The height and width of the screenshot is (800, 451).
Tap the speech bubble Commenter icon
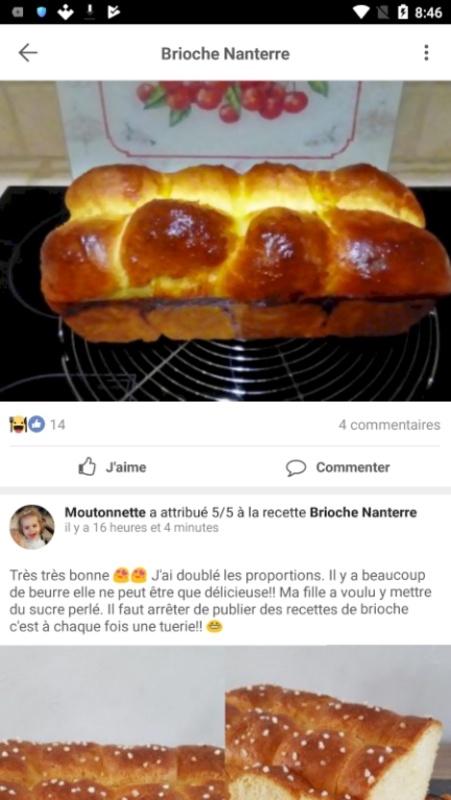click(x=296, y=467)
